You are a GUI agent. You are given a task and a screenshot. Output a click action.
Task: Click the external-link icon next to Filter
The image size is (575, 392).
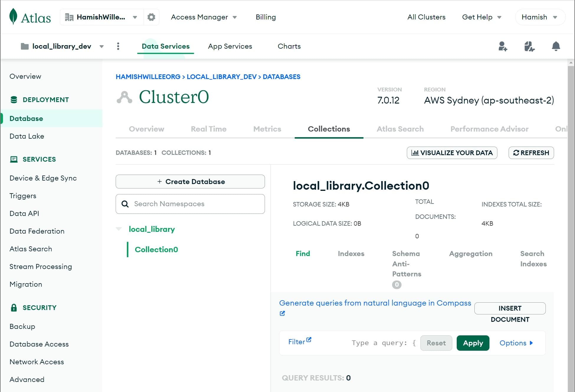[x=309, y=339]
